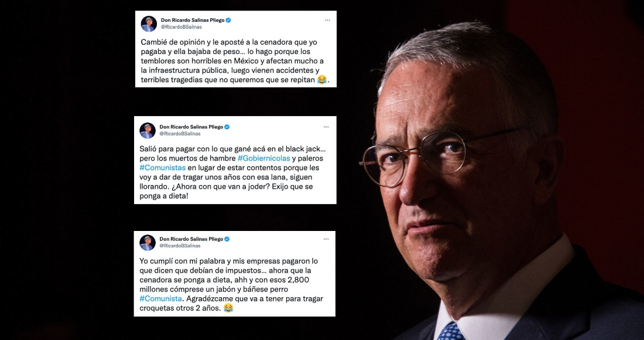Open the #Comunista hashtag in the third tweet
This screenshot has width=644, height=340.
click(160, 299)
